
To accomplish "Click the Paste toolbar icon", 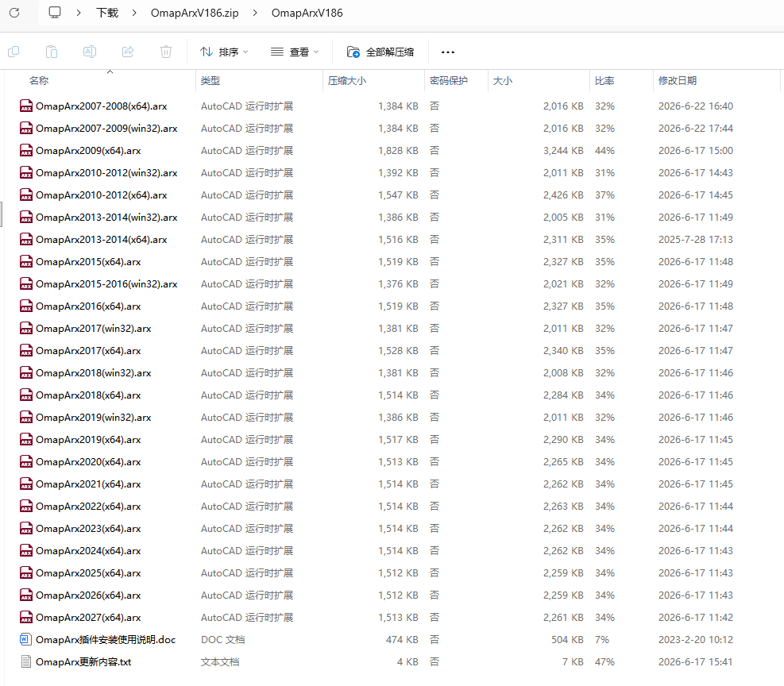I will [52, 52].
